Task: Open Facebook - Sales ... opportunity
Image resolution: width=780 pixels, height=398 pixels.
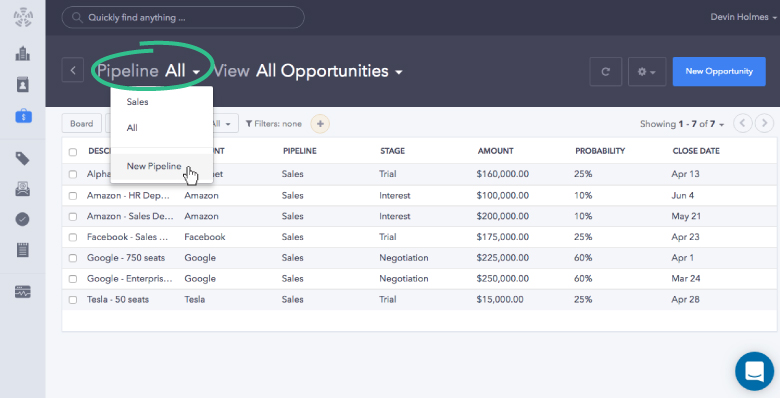Action: coord(127,237)
